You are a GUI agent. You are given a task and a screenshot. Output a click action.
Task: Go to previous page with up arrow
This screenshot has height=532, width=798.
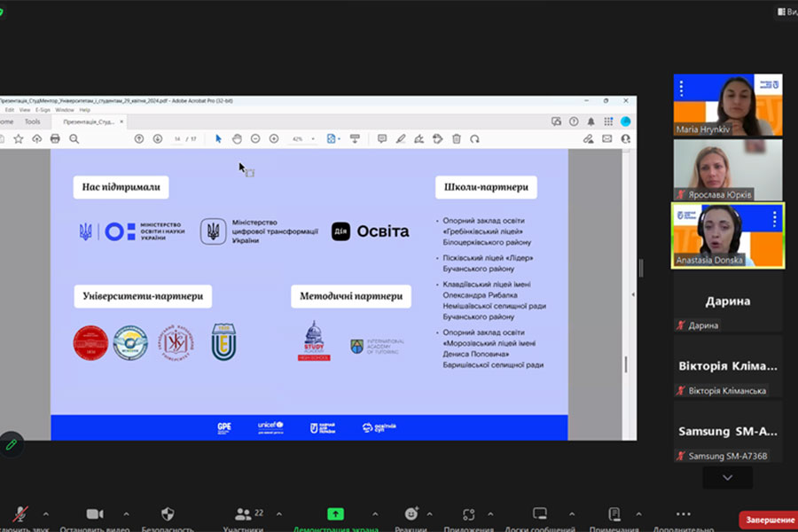click(139, 138)
